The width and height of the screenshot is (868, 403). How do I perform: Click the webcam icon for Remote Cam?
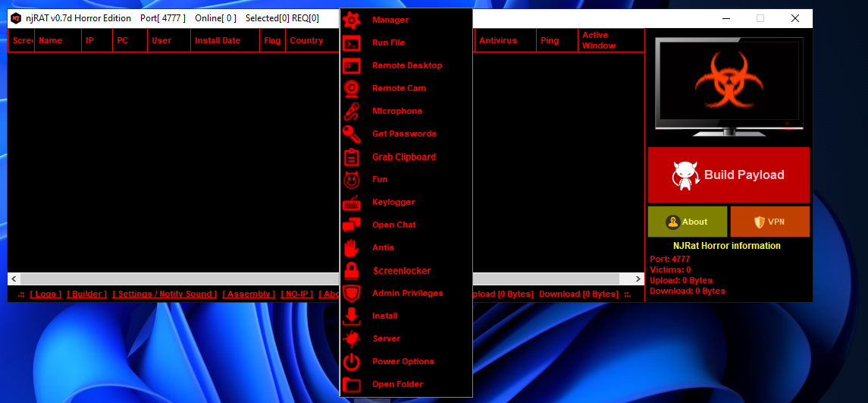coord(352,88)
